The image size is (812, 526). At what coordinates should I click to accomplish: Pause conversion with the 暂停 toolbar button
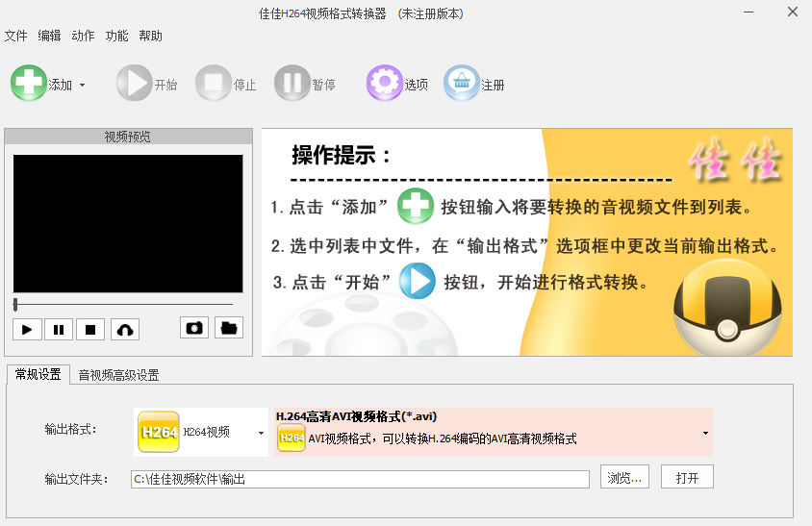pos(305,83)
